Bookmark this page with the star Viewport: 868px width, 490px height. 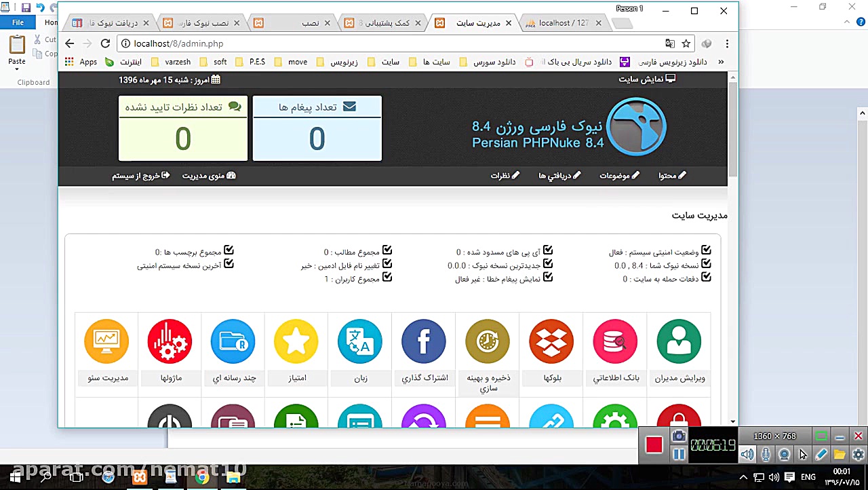pos(686,43)
